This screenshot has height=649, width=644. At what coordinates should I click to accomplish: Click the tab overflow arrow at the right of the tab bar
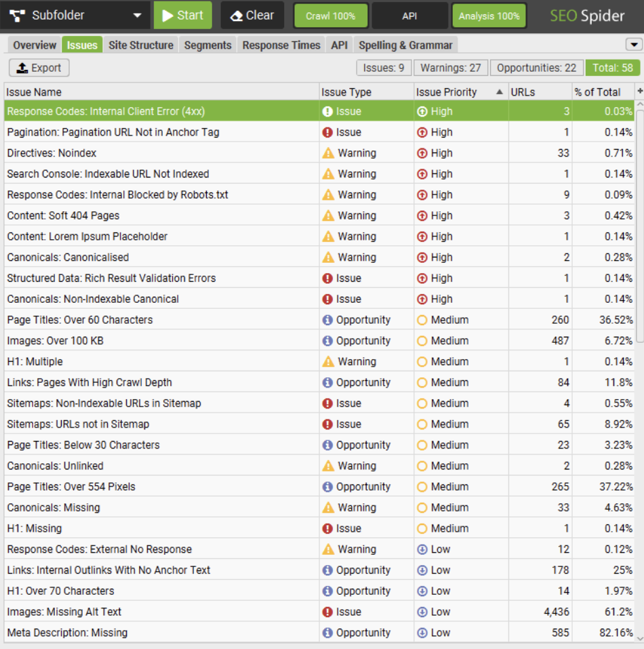pyautogui.click(x=635, y=43)
